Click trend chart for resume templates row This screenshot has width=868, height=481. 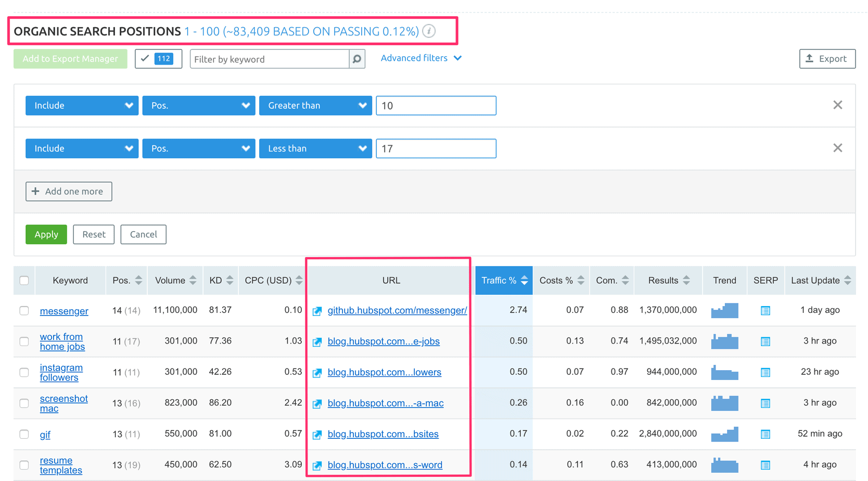(725, 465)
